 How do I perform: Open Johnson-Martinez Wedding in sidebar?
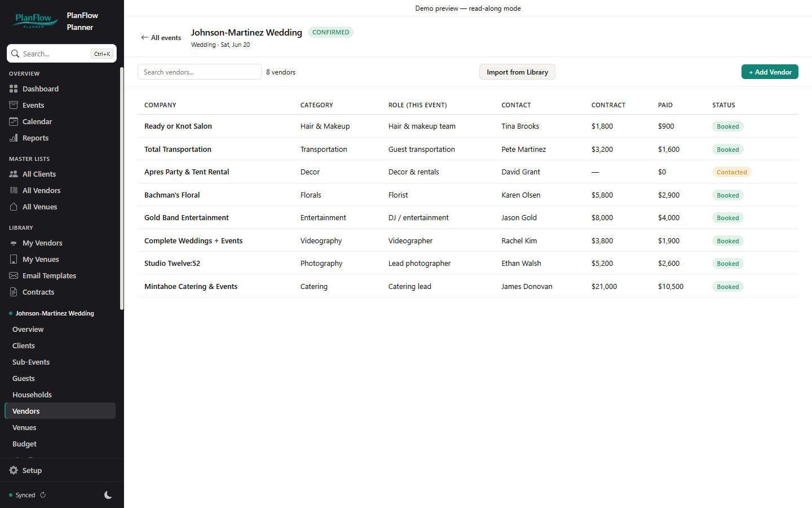tap(55, 313)
